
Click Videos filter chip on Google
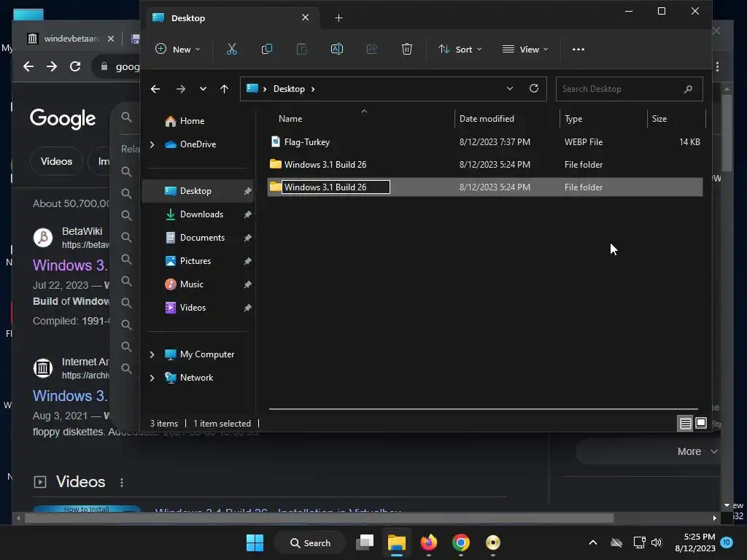point(56,161)
